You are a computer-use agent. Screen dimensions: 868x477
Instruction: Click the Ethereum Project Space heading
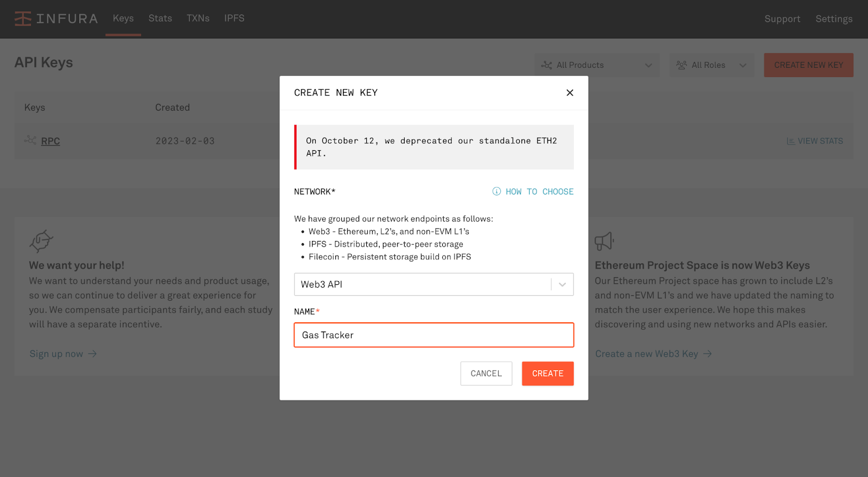[702, 265]
